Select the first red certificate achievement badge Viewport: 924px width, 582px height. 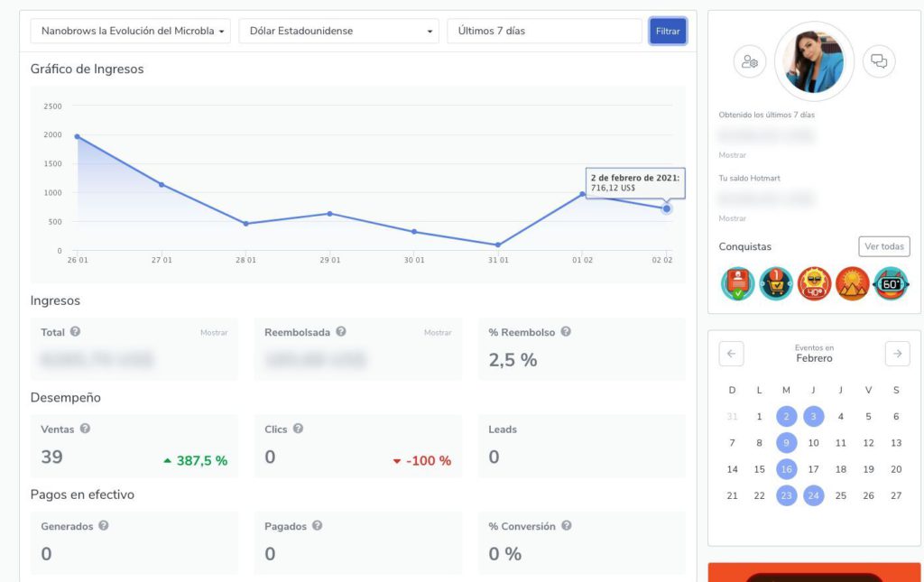pyautogui.click(x=737, y=284)
